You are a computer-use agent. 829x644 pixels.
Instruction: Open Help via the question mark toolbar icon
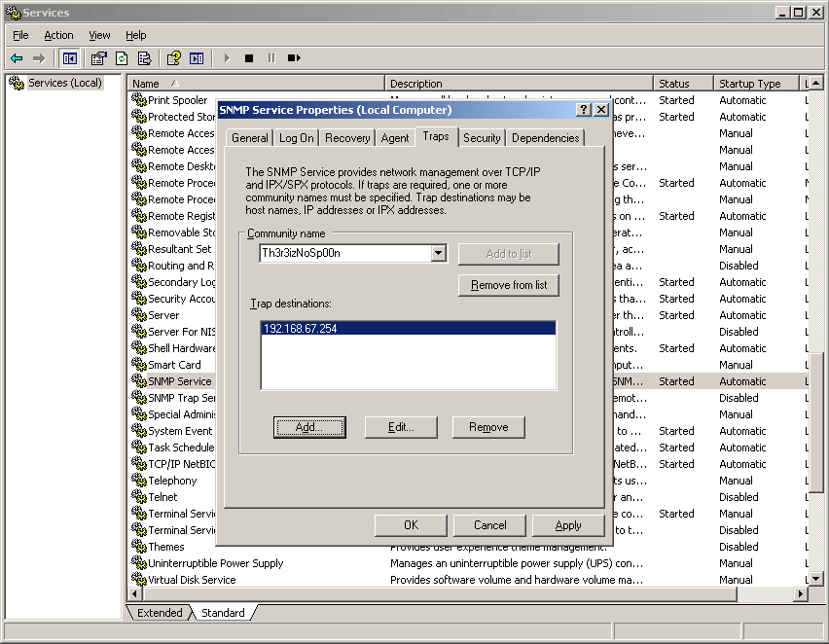pos(173,58)
